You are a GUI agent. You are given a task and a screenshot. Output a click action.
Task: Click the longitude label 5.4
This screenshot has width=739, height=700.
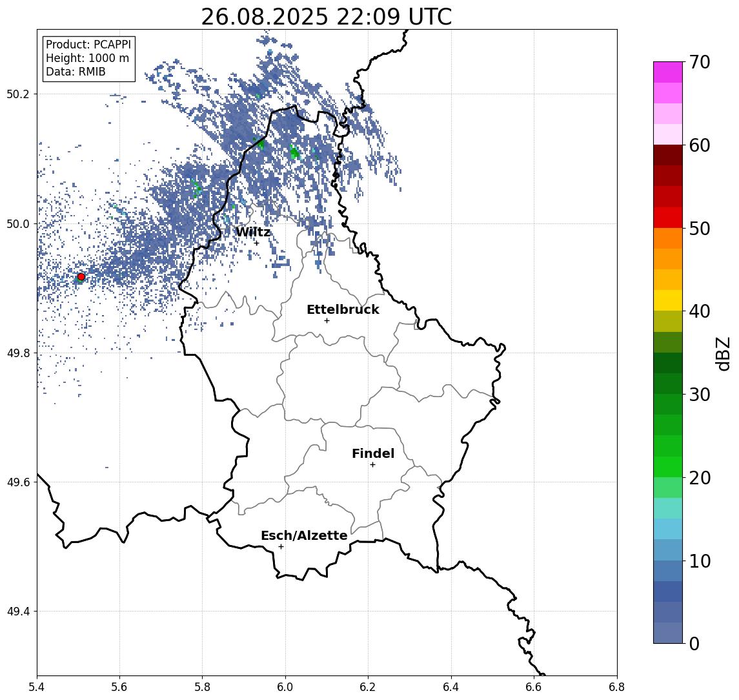click(x=37, y=687)
